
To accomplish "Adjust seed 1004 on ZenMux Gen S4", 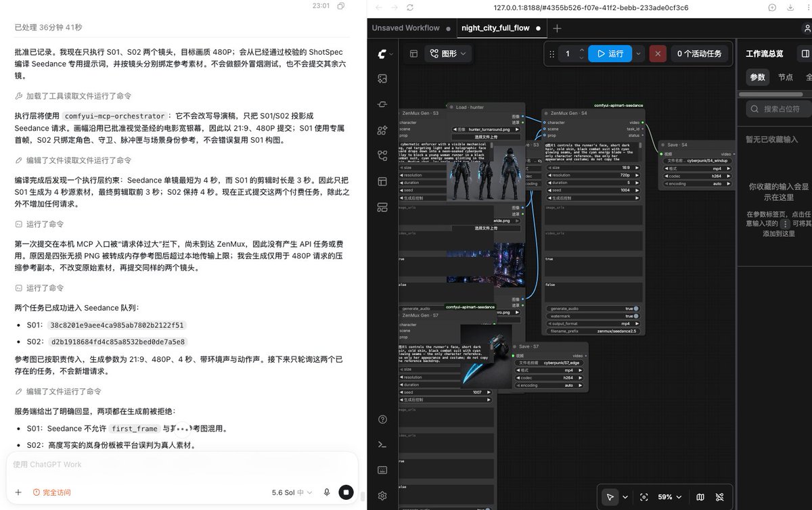I will [x=593, y=190].
